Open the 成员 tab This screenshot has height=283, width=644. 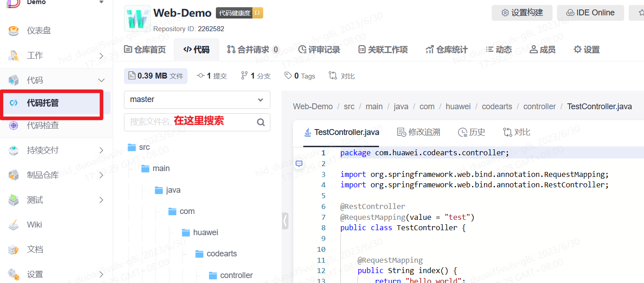[542, 50]
